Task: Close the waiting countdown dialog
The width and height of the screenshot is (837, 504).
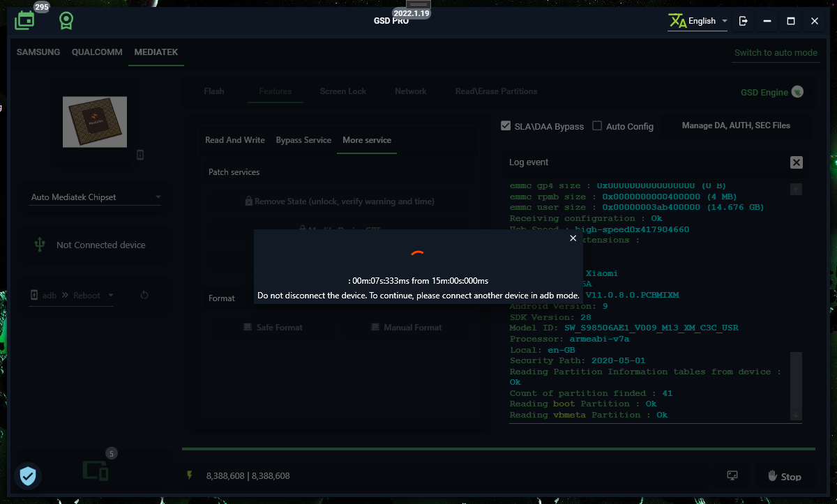Action: (573, 238)
